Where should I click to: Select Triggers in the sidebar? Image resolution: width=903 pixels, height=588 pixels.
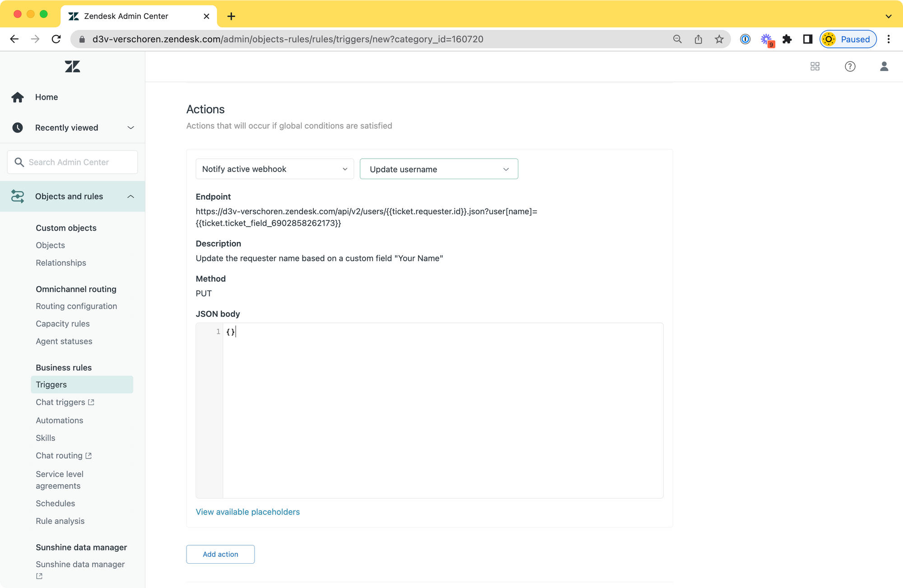(51, 384)
